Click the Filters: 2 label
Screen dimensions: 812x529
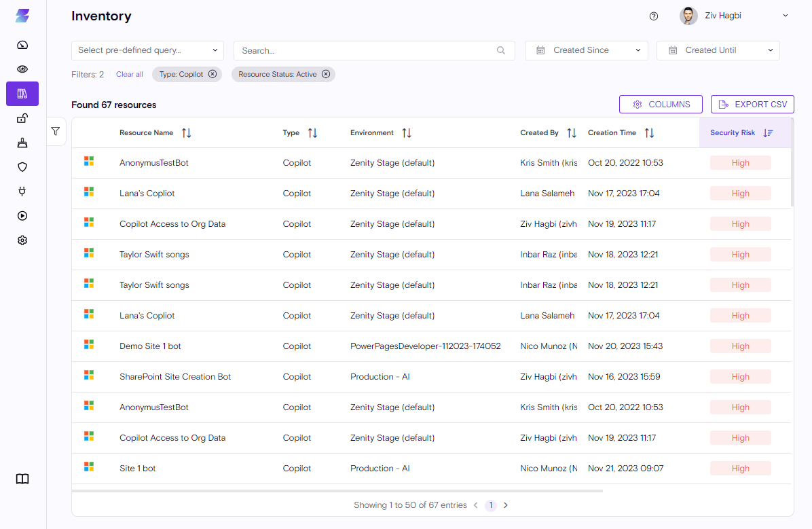coord(88,74)
